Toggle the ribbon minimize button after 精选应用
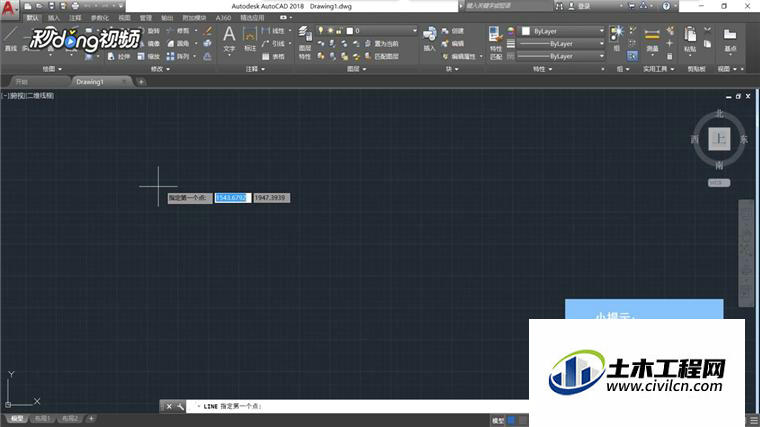Image resolution: width=760 pixels, height=427 pixels. (x=284, y=18)
